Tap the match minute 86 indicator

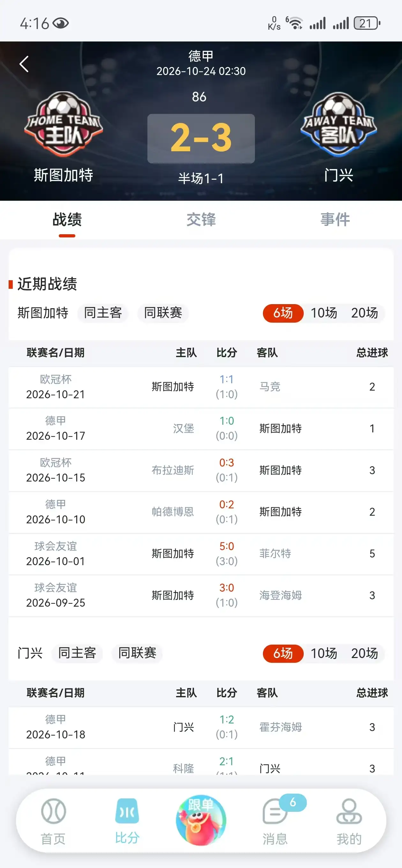coord(199,97)
